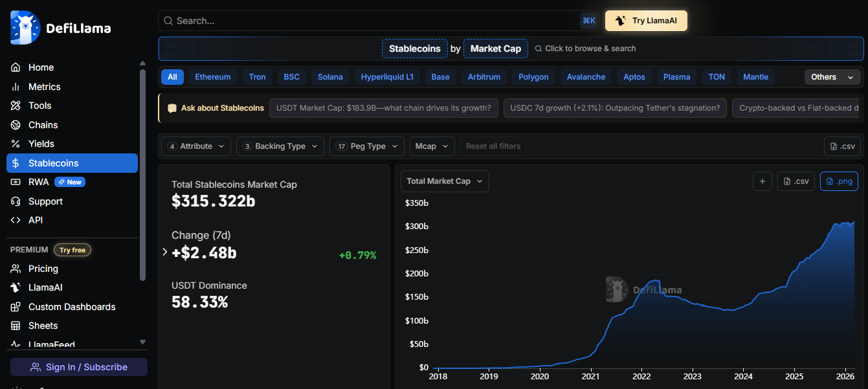Click the sidebar scroll-down arrow
The image size is (868, 389).
click(143, 342)
